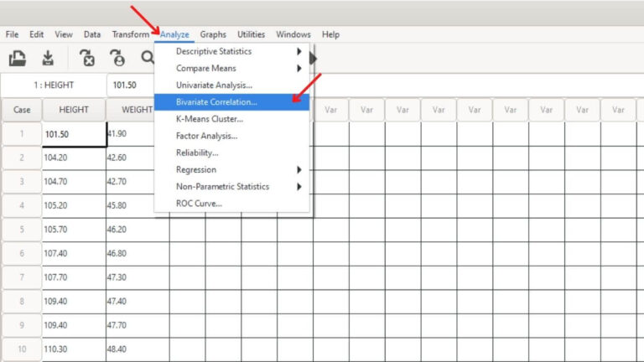Choose Non-Parametric Statistics menu entry
Image resolution: width=644 pixels, height=362 pixels.
(231, 186)
